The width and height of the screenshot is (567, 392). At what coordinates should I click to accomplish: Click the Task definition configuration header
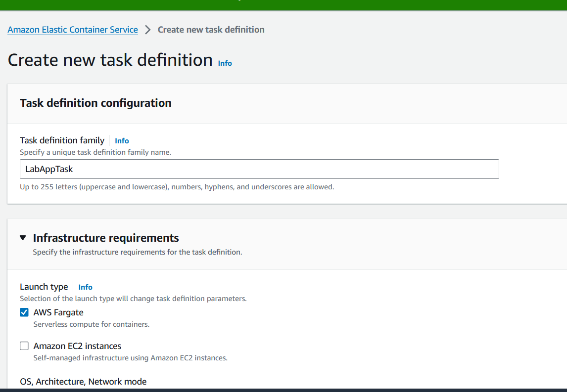pyautogui.click(x=95, y=103)
